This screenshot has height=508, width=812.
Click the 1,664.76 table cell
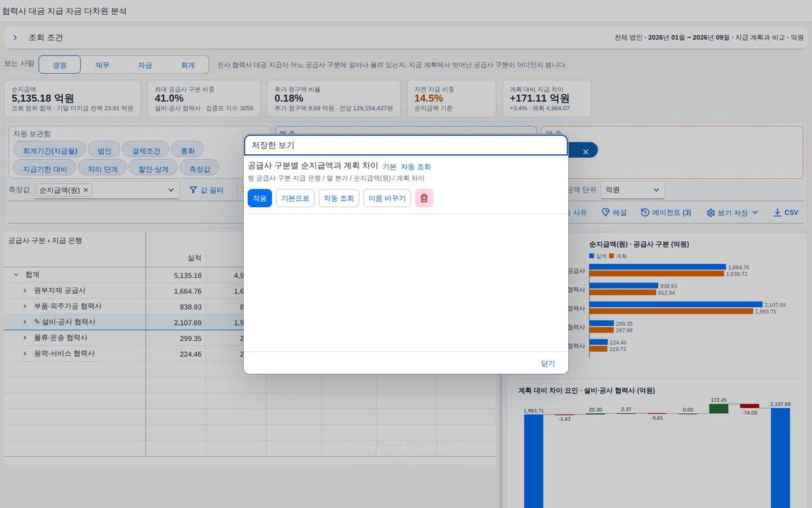click(x=176, y=291)
